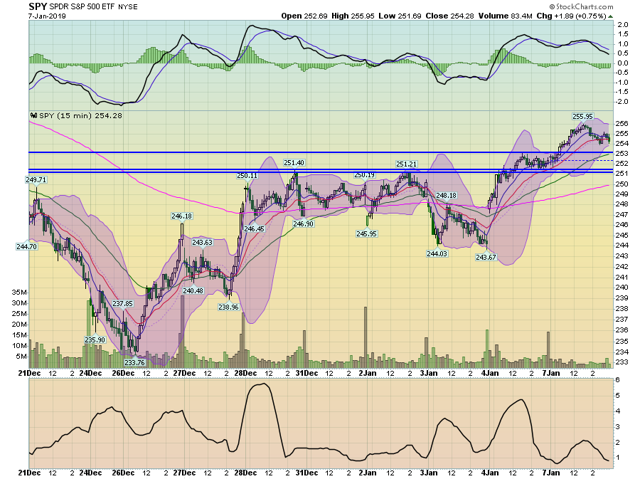Click the tall volume spike on 2Jan
The image size is (640, 479).
coord(366,337)
